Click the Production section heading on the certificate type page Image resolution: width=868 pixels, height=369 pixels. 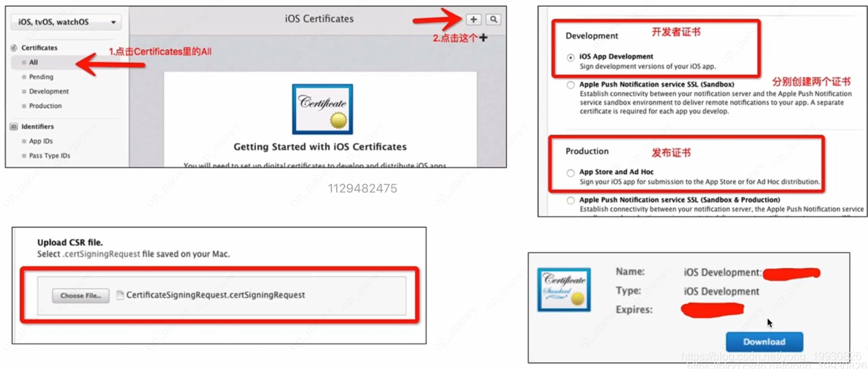[x=587, y=151]
